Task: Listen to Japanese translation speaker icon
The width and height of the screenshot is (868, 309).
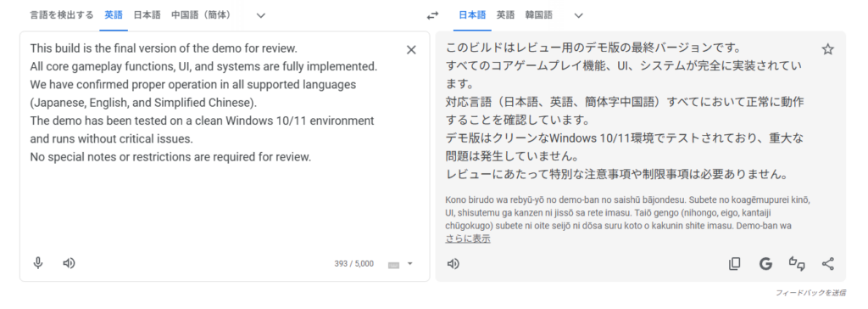Action: click(453, 263)
